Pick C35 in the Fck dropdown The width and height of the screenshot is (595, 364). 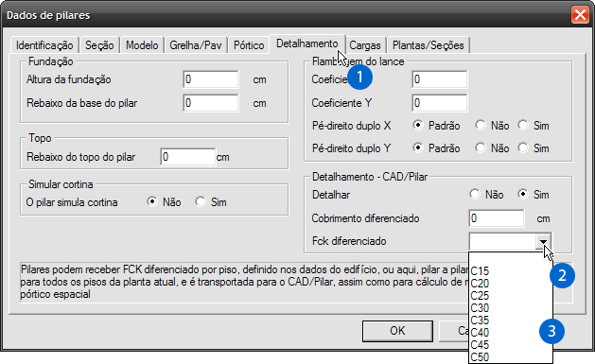click(511, 321)
